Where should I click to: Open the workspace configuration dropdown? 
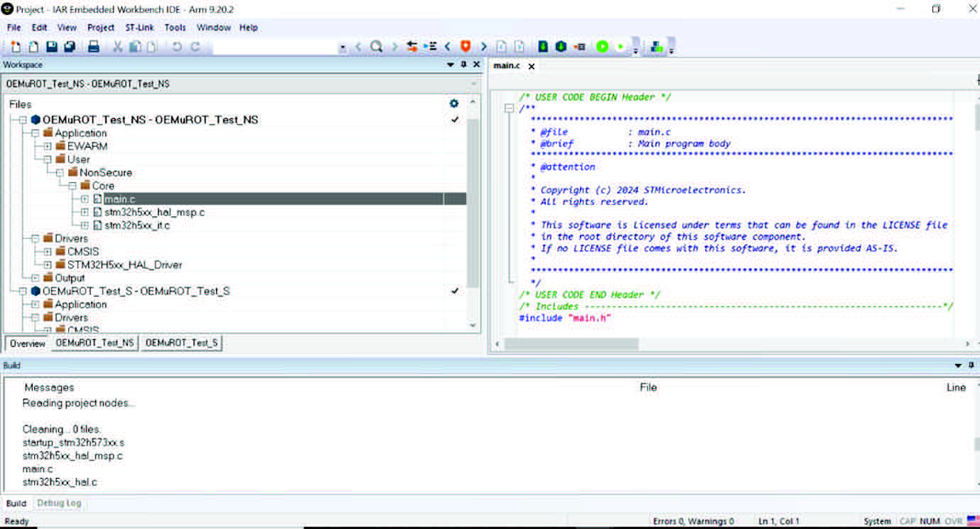(x=474, y=84)
